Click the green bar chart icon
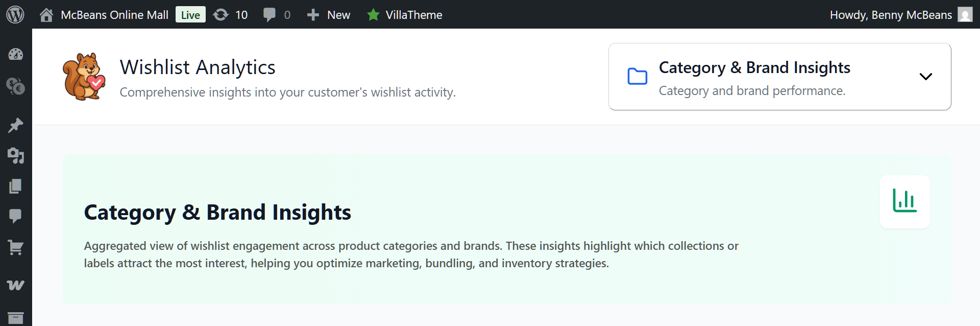The image size is (980, 326). point(904,201)
